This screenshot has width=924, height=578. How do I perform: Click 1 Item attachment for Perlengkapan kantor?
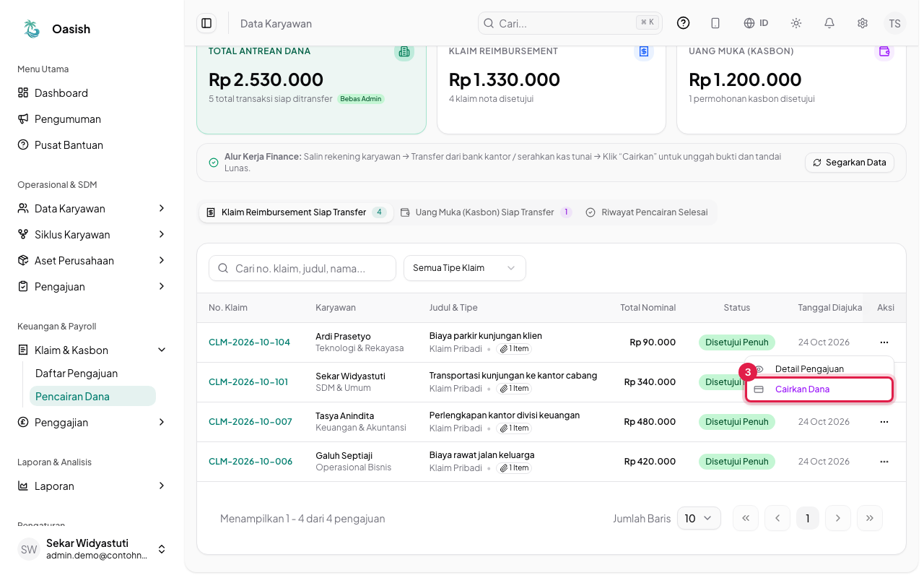pyautogui.click(x=514, y=428)
